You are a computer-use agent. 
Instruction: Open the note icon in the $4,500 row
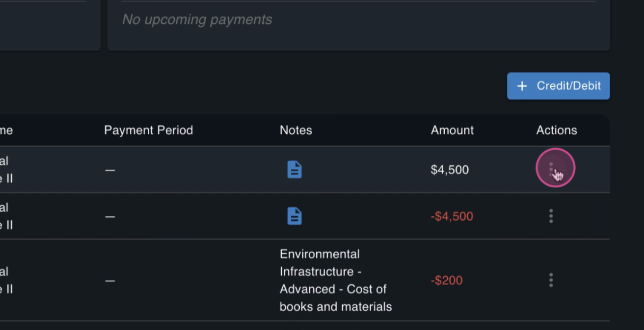294,170
